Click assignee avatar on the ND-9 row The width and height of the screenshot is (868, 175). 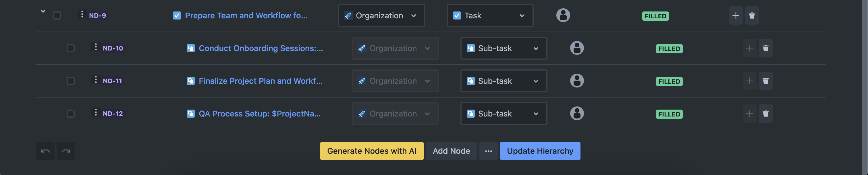click(x=563, y=15)
